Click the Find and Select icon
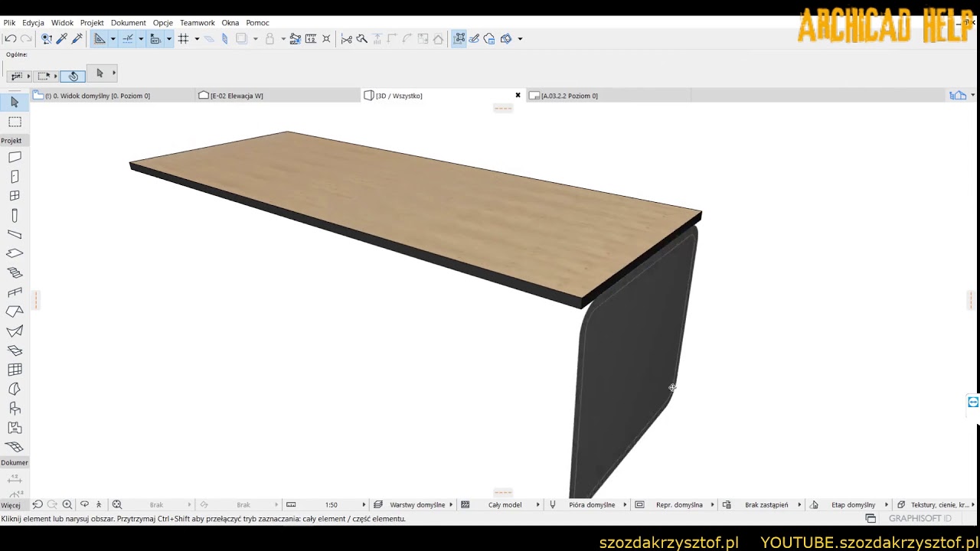Image resolution: width=980 pixels, height=551 pixels. pyautogui.click(x=47, y=38)
